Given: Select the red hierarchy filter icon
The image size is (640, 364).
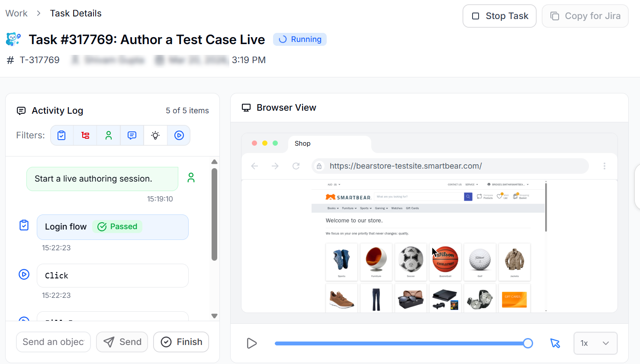Looking at the screenshot, I should point(85,135).
